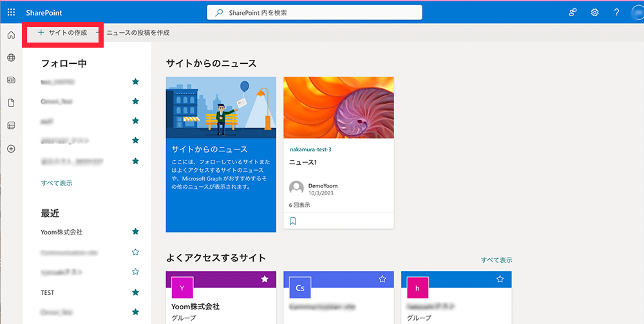Open the help question mark panel

click(616, 12)
